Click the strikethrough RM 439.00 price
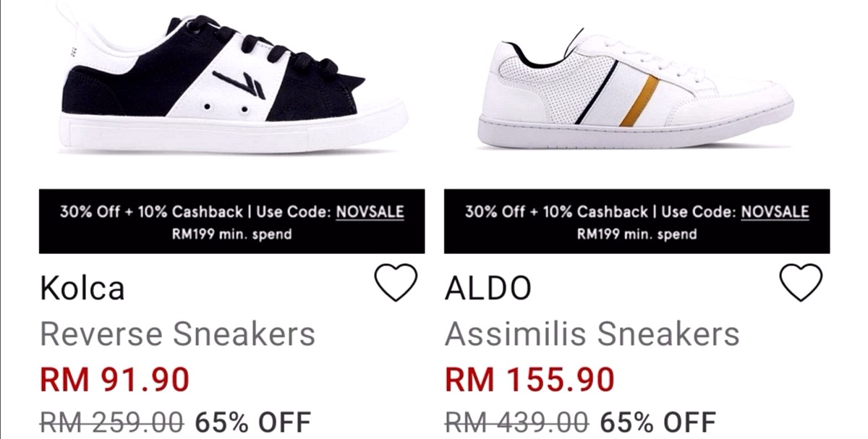 [517, 422]
